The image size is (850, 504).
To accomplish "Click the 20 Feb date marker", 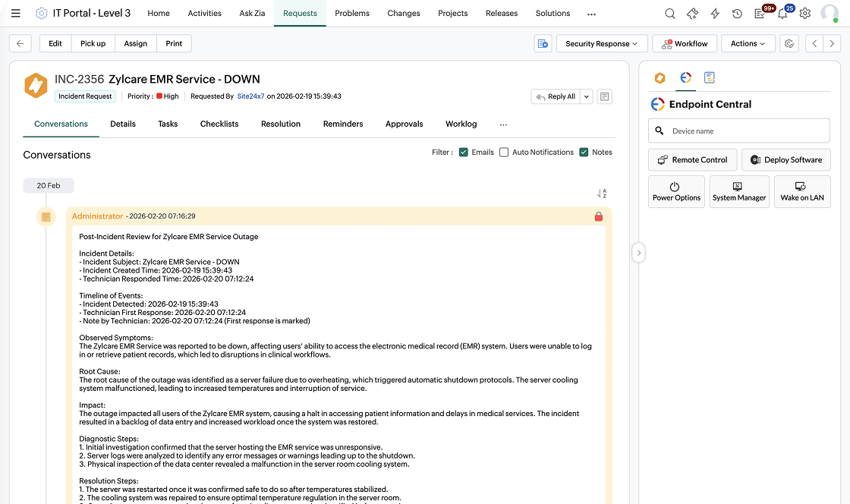I will [49, 185].
